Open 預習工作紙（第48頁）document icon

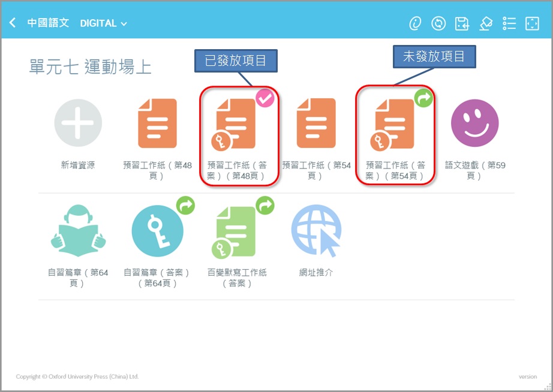click(157, 123)
